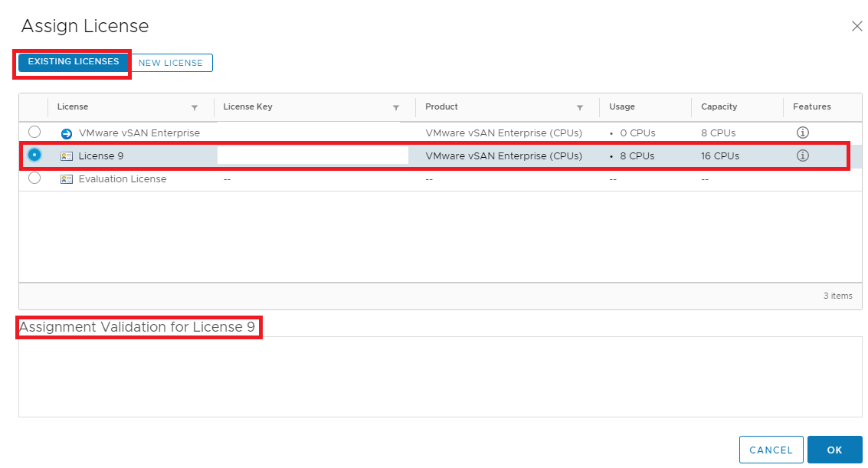Click the 16 CPUs capacity value

(719, 156)
